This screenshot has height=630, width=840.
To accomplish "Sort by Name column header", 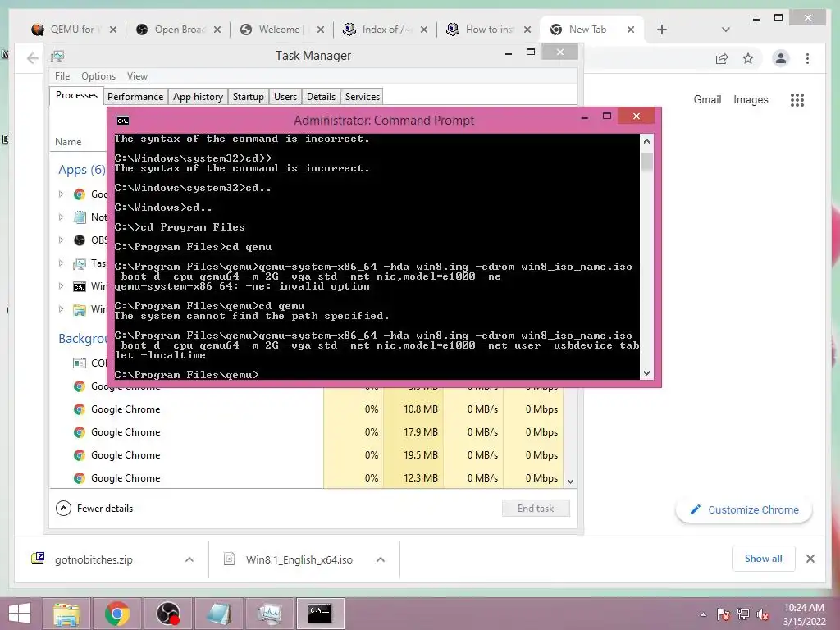I will [x=68, y=142].
